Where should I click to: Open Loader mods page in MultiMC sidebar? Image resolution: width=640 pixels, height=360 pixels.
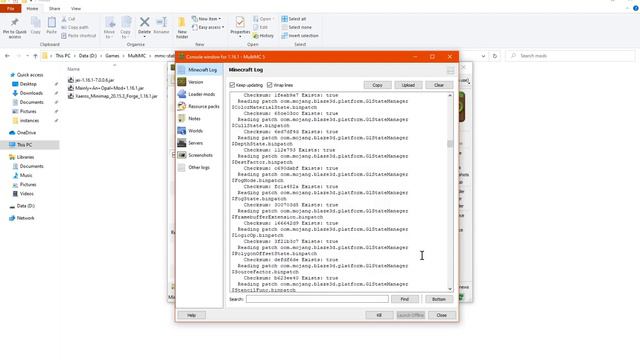click(x=200, y=94)
